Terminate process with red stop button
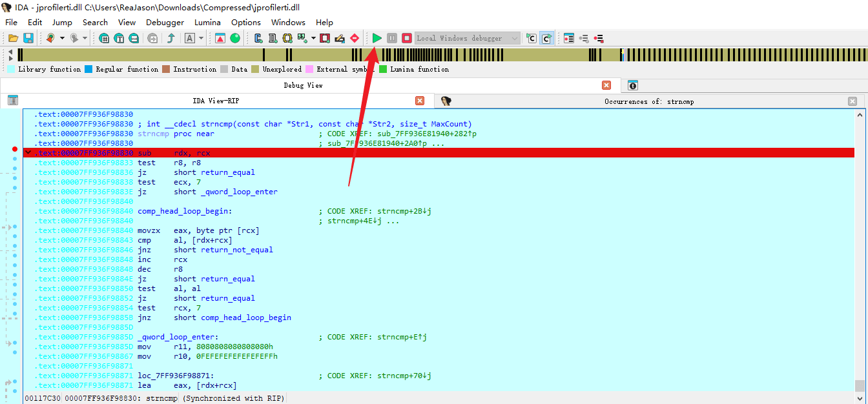 coord(407,38)
